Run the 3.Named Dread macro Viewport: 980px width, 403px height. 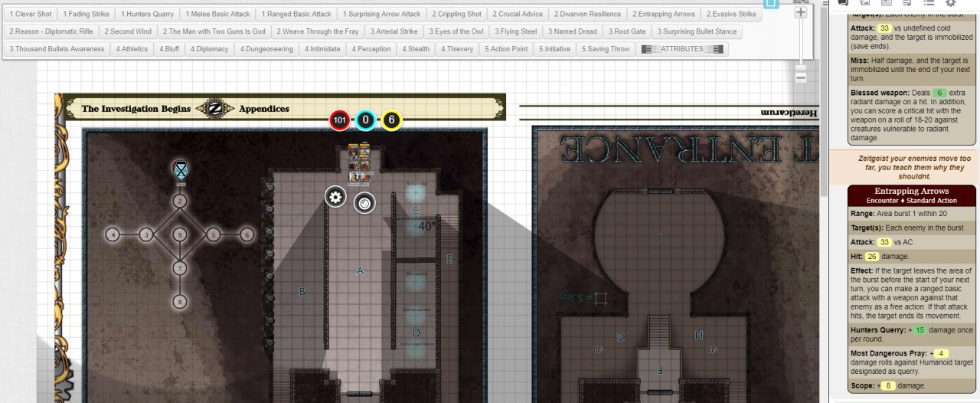pyautogui.click(x=573, y=31)
